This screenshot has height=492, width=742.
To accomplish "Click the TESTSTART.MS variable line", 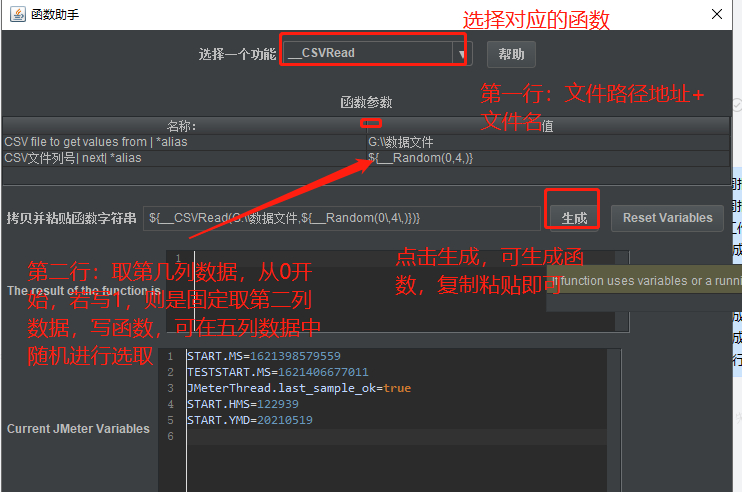I will (x=277, y=372).
